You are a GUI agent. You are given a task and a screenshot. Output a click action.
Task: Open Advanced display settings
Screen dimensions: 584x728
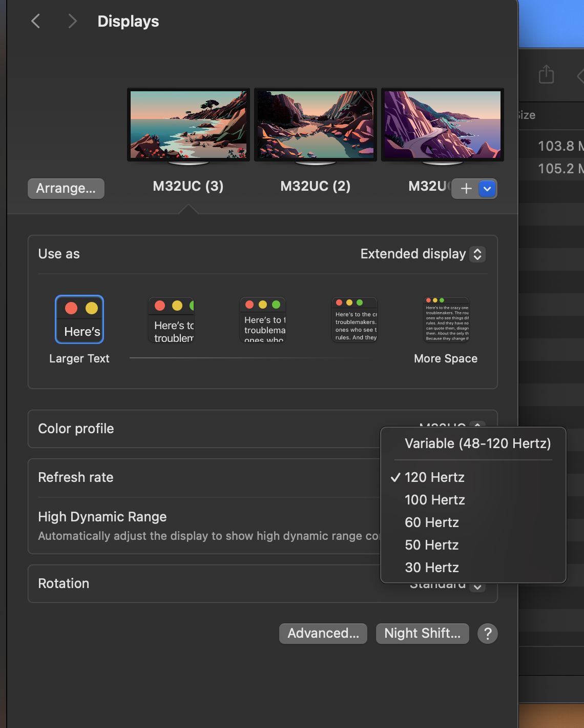323,634
